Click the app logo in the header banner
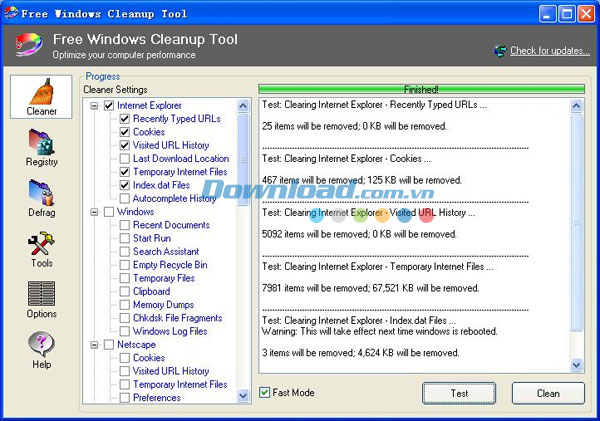 (29, 45)
